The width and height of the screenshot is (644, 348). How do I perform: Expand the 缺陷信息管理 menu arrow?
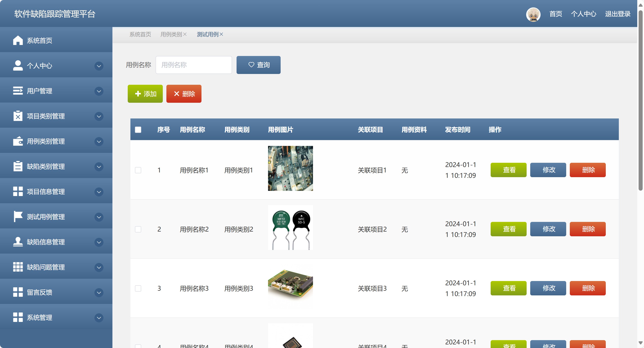[99, 242]
